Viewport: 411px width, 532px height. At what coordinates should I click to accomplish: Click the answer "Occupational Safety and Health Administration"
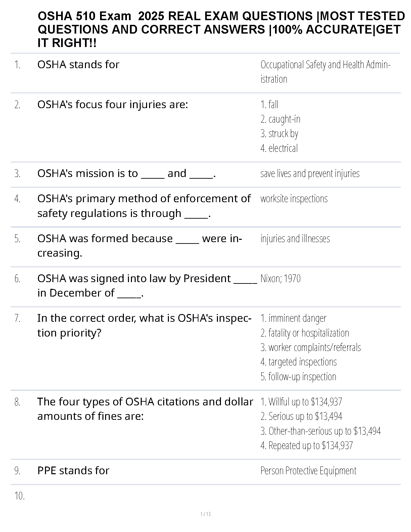325,72
